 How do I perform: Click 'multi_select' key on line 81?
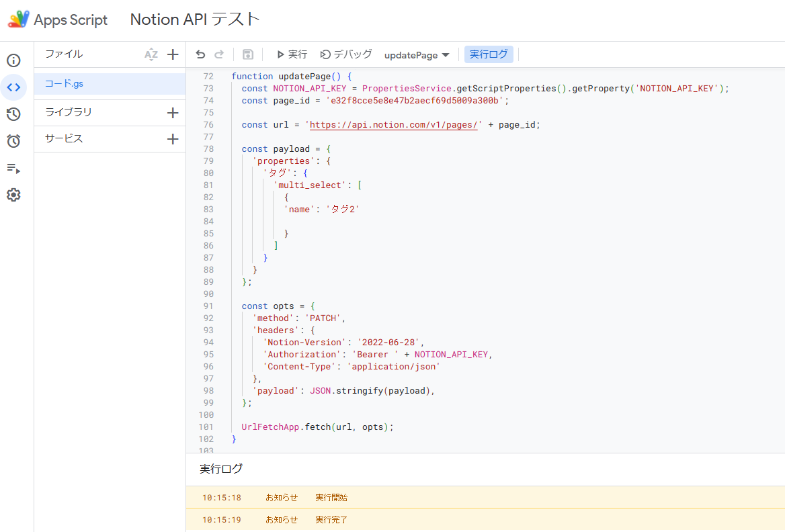pos(310,185)
